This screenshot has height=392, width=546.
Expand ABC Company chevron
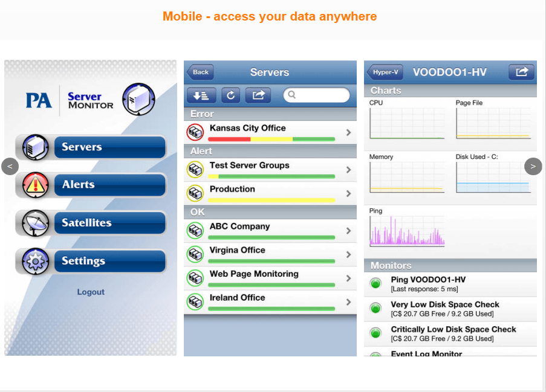click(348, 231)
